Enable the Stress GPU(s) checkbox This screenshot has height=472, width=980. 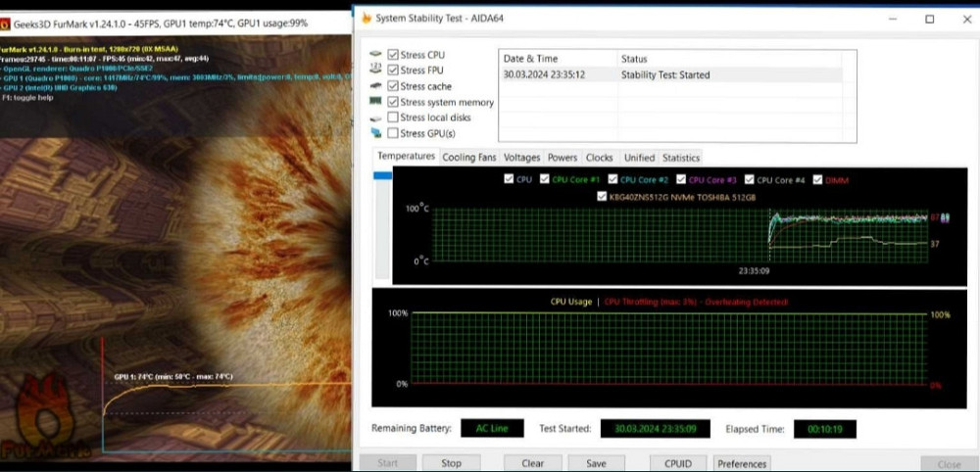[x=393, y=133]
